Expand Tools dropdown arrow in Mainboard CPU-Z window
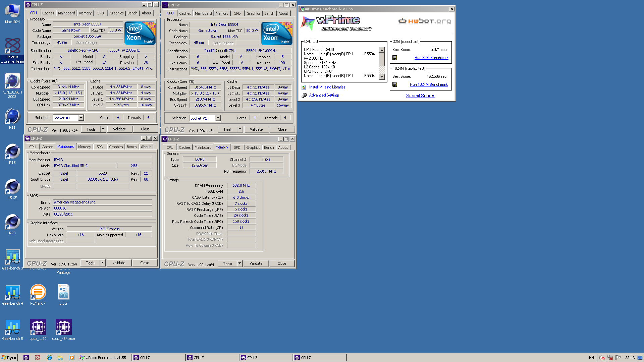 pos(103,263)
